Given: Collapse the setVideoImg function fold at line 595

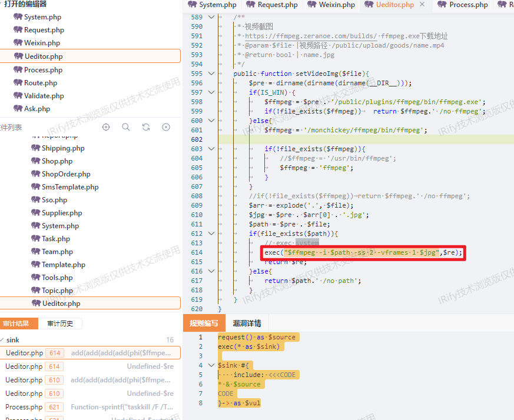Looking at the screenshot, I should [211, 74].
